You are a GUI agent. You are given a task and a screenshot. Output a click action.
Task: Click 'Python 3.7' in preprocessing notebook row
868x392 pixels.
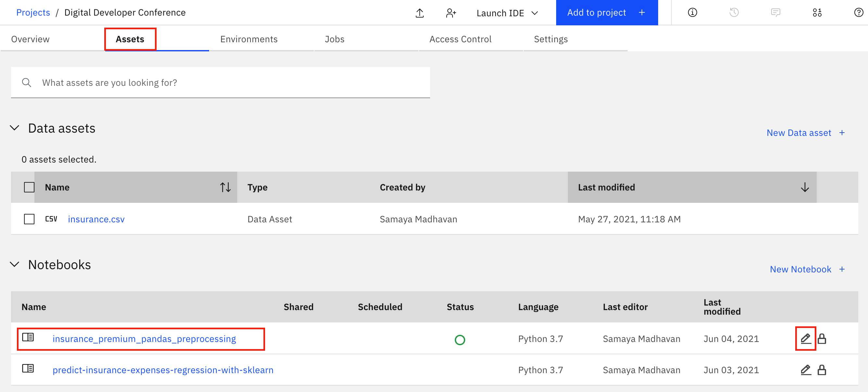[540, 339]
